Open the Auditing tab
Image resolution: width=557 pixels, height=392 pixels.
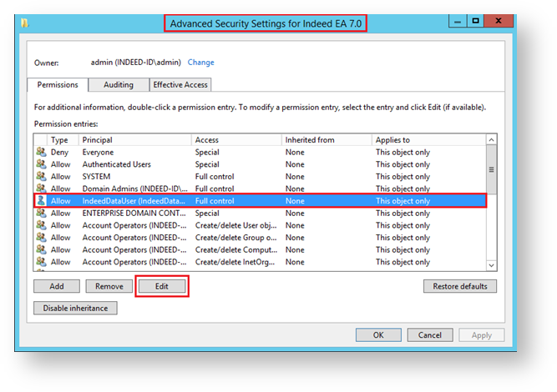click(x=119, y=85)
